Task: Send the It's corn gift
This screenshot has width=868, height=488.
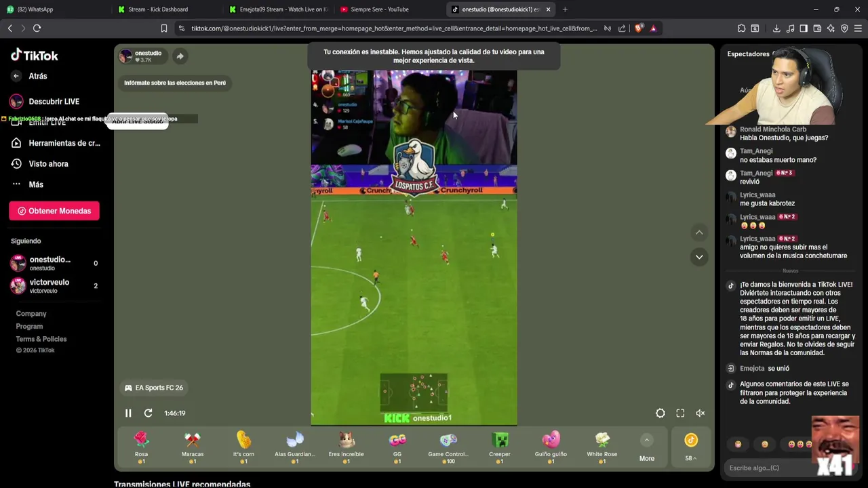Action: pos(243,447)
